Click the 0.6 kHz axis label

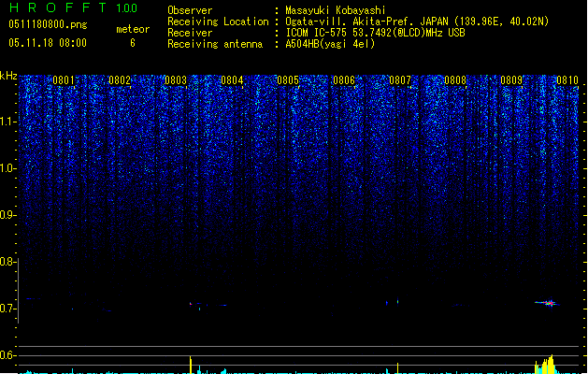click(7, 355)
